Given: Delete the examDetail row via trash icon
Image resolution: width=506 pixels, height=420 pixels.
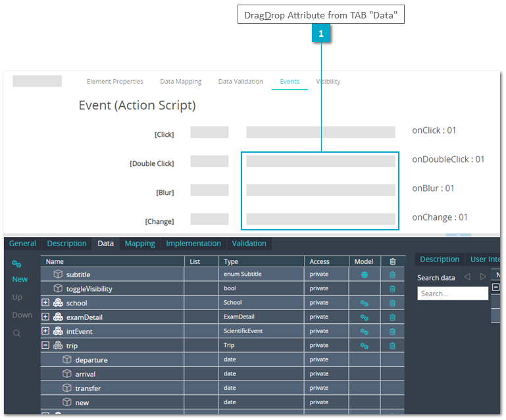Looking at the screenshot, I should [392, 317].
